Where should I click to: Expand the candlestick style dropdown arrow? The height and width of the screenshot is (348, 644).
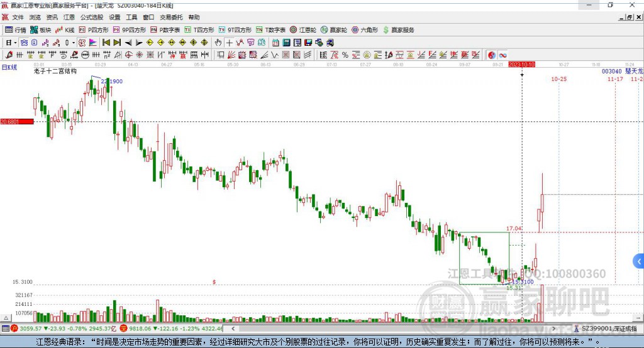pos(74,43)
